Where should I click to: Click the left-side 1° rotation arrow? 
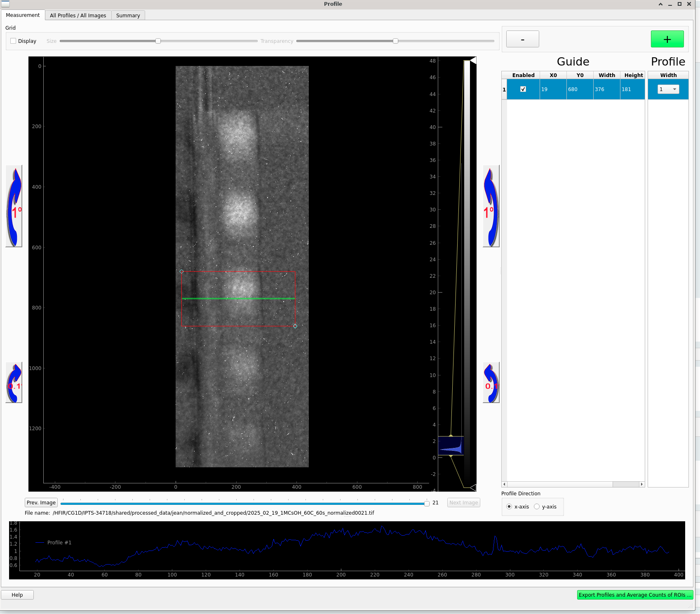tap(14, 206)
